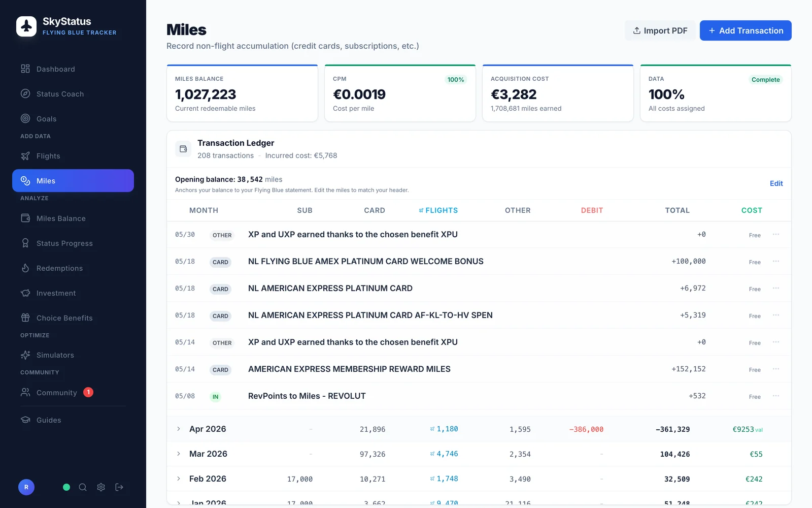
Task: Click the MONTH column header
Action: coord(204,210)
